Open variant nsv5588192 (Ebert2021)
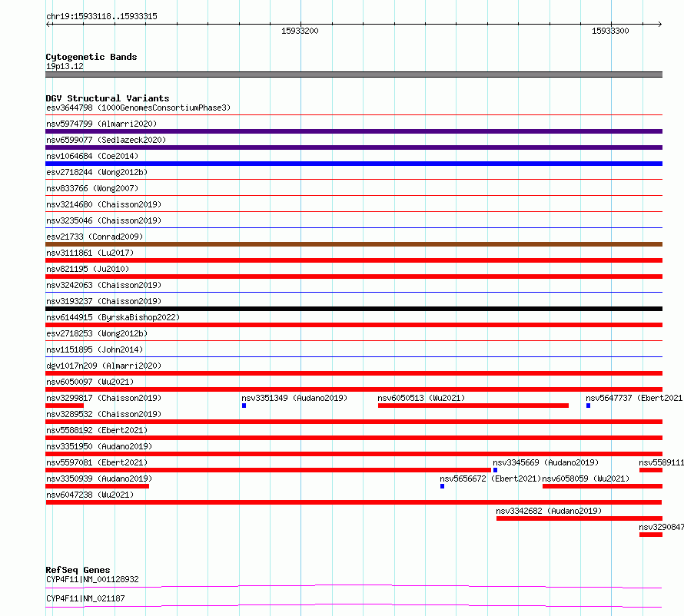This screenshot has width=684, height=616. (x=97, y=430)
